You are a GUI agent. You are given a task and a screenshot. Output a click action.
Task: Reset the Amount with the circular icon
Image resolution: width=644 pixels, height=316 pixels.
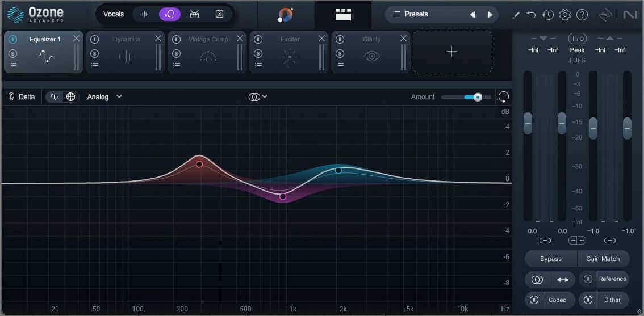pyautogui.click(x=504, y=97)
